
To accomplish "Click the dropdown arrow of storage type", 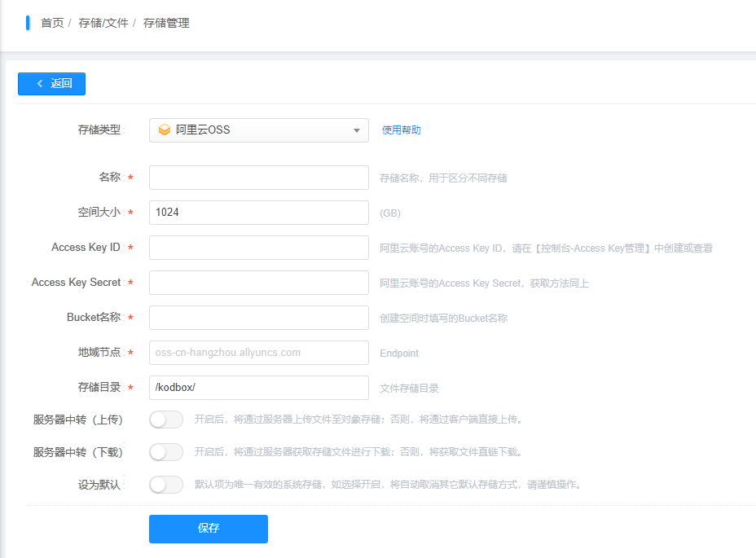I will pos(357,130).
